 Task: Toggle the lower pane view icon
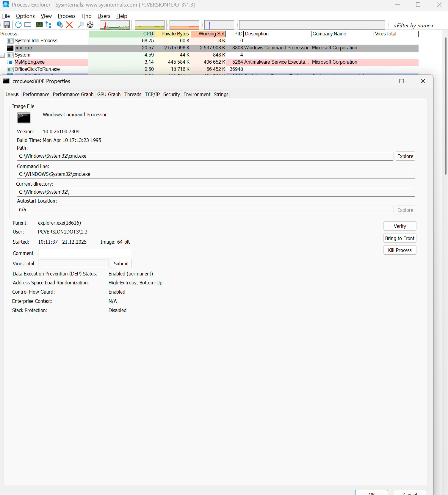coord(28,25)
